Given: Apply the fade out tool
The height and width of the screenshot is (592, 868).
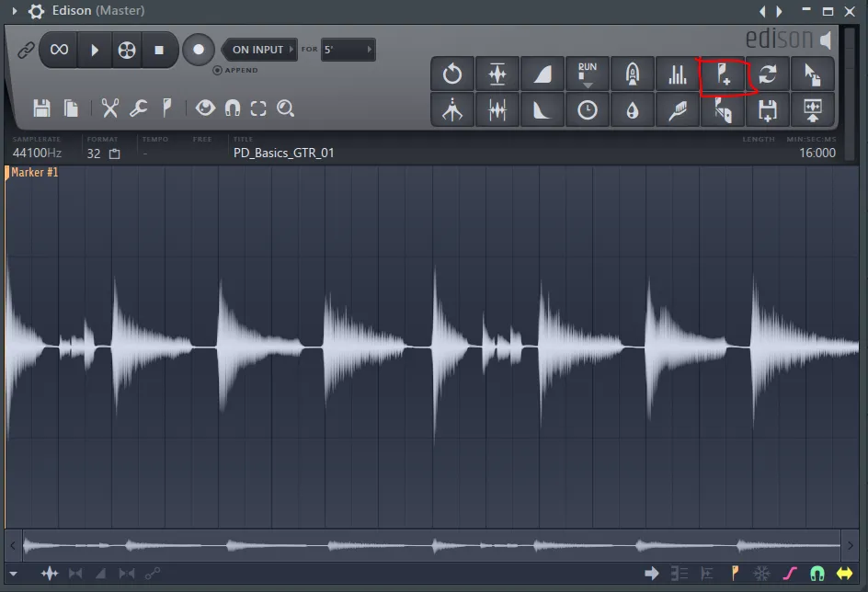Looking at the screenshot, I should click(542, 110).
